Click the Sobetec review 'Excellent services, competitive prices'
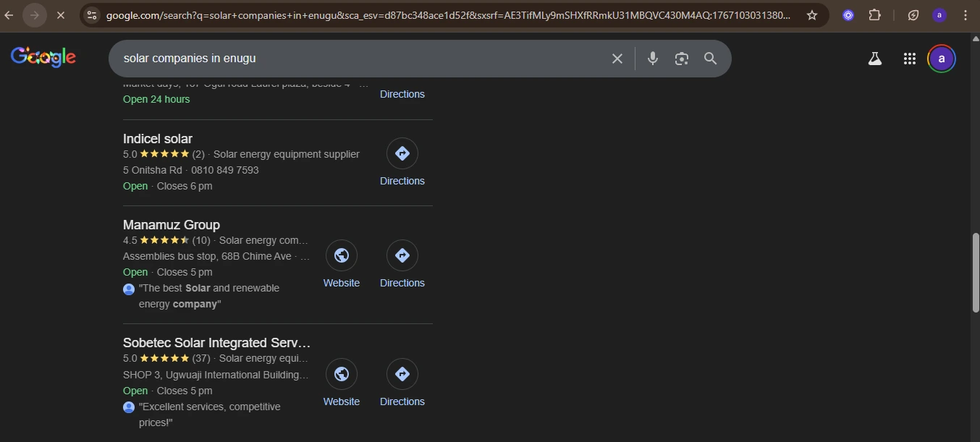Screen dimensions: 980x442 [x=210, y=415]
